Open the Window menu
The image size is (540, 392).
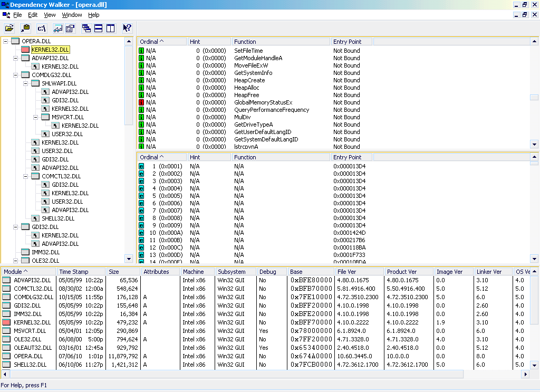pyautogui.click(x=72, y=15)
